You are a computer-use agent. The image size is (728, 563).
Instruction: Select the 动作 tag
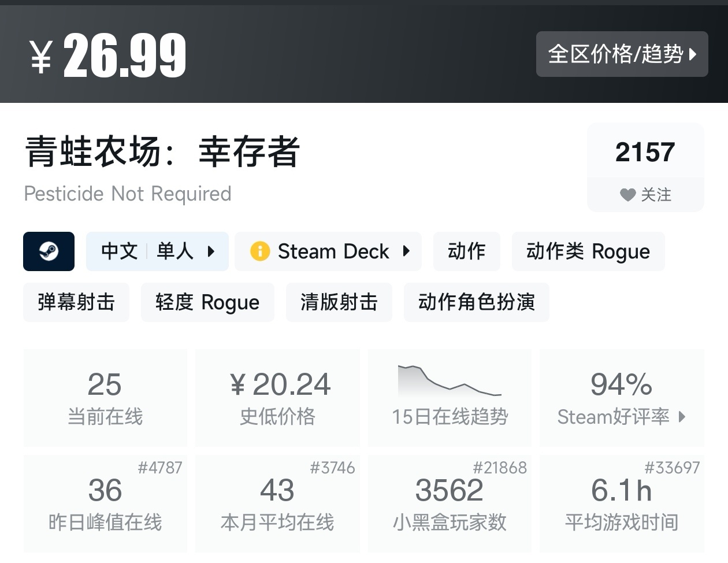click(466, 251)
